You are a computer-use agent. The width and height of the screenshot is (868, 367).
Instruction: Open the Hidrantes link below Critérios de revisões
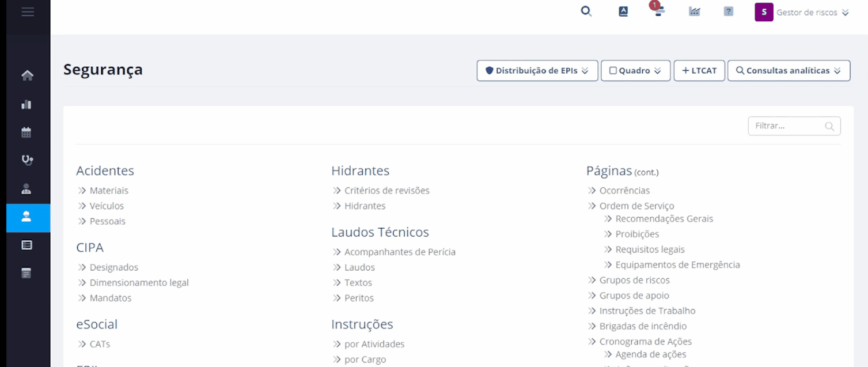click(x=365, y=206)
